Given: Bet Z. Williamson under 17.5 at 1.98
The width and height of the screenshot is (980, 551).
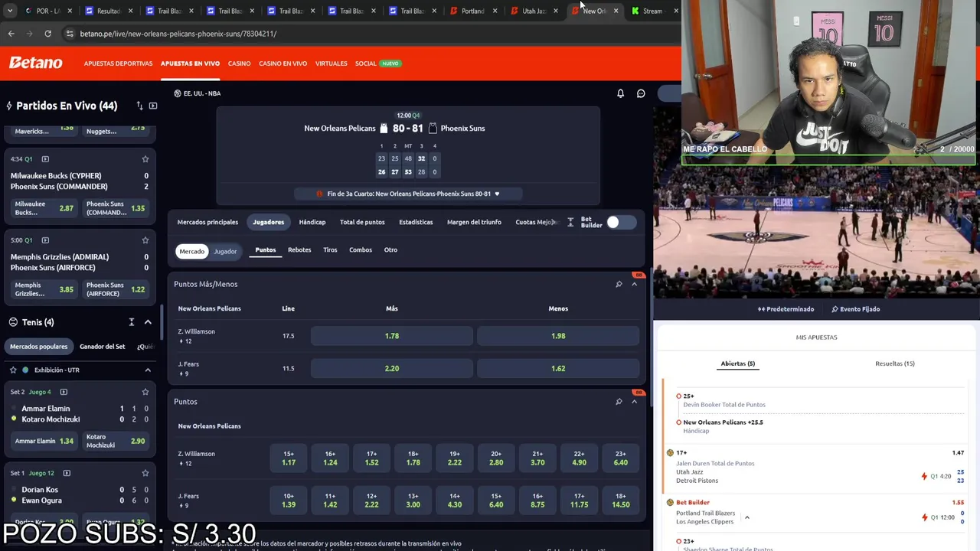Looking at the screenshot, I should coord(558,336).
